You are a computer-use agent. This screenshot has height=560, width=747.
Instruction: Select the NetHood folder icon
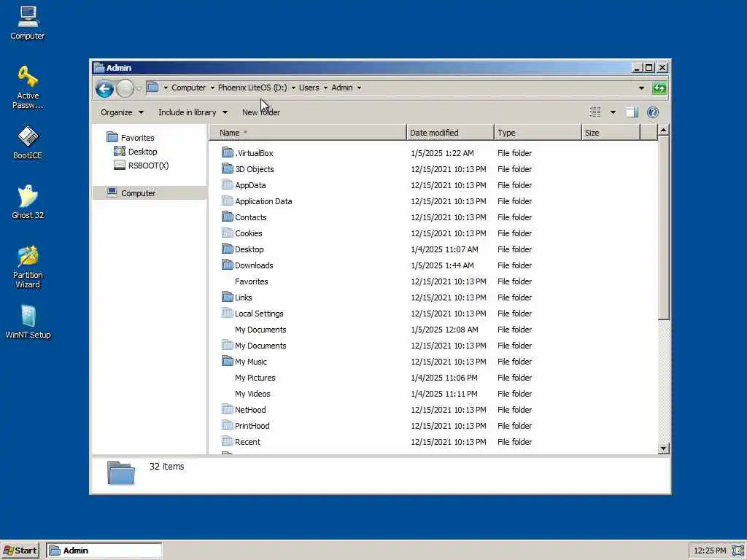228,409
